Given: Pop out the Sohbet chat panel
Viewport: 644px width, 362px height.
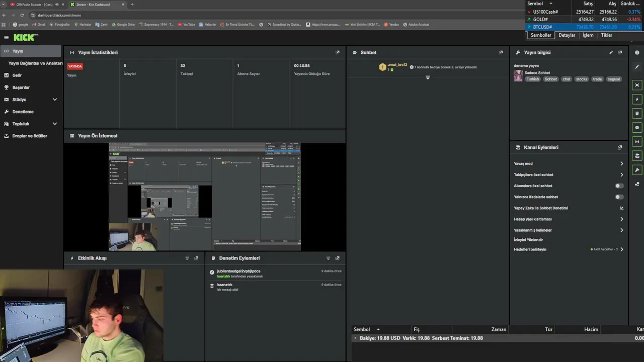Looking at the screenshot, I should [x=501, y=52].
